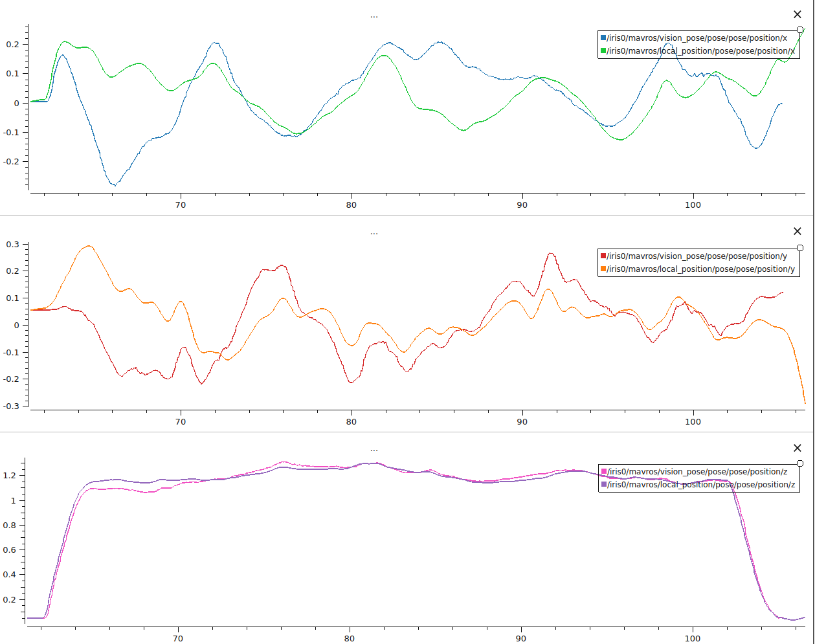Close the middle y-position plot
The image size is (815, 644).
[x=798, y=231]
